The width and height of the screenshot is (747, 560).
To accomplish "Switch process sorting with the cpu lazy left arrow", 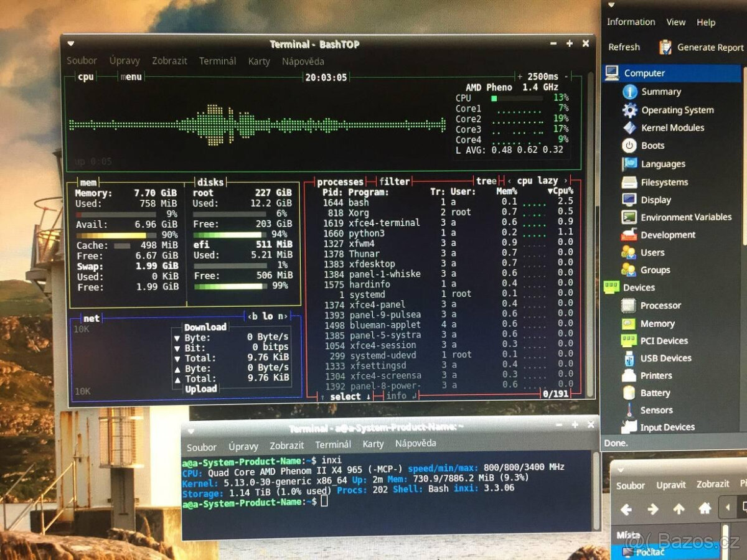I will (x=509, y=180).
